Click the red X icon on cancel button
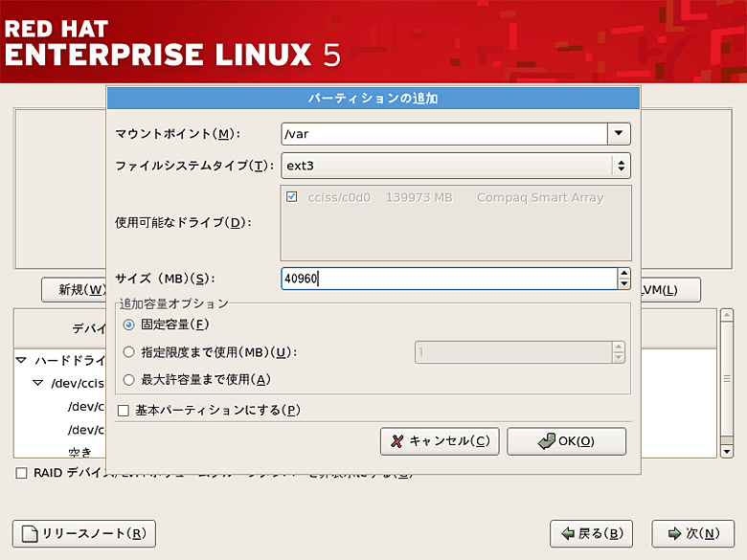Screen dimensions: 747x560 396,441
